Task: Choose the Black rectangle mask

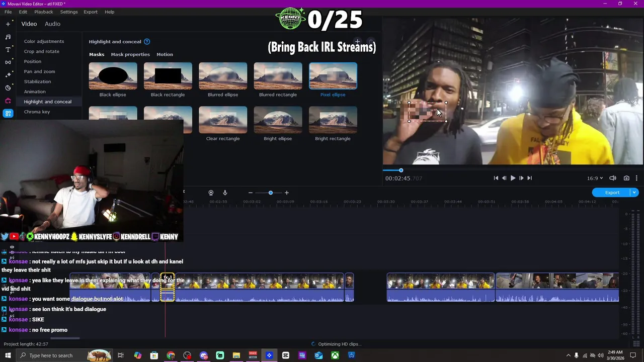Action: pos(168,76)
